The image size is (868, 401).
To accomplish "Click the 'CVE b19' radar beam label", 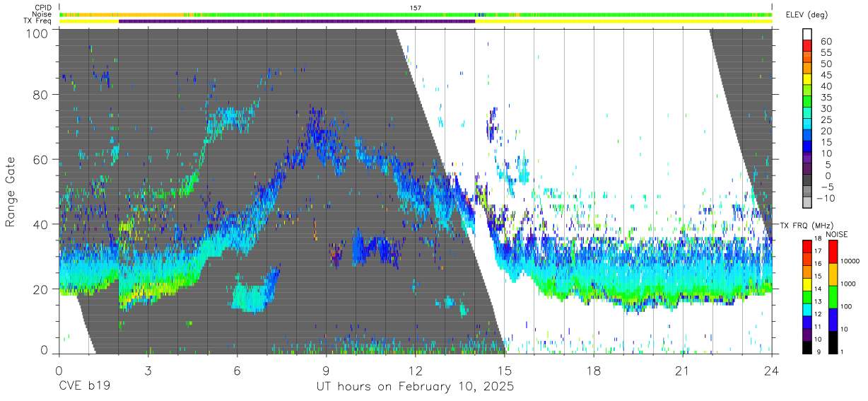I will pos(84,388).
